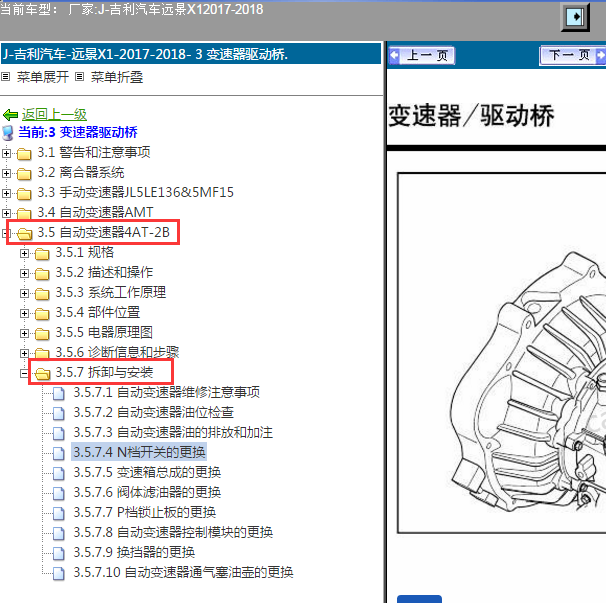Select 3.3 手动变速器JL5LE136&5MF15 label

(135, 192)
